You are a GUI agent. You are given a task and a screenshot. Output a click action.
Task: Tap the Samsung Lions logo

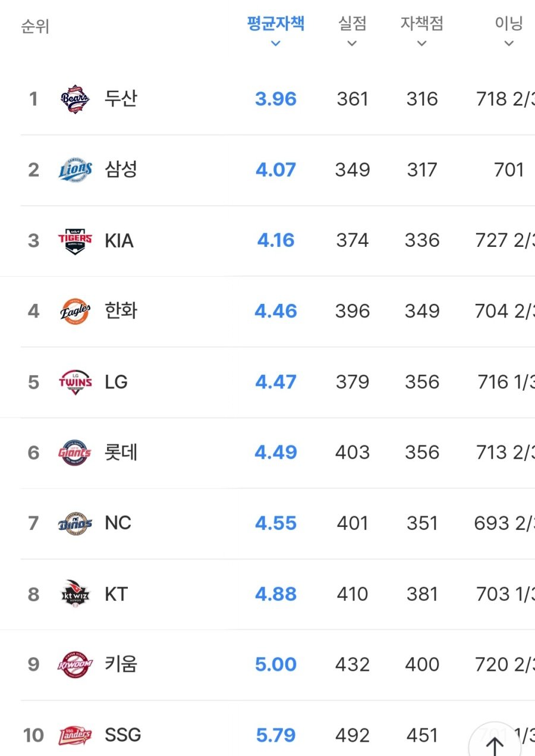(x=75, y=170)
